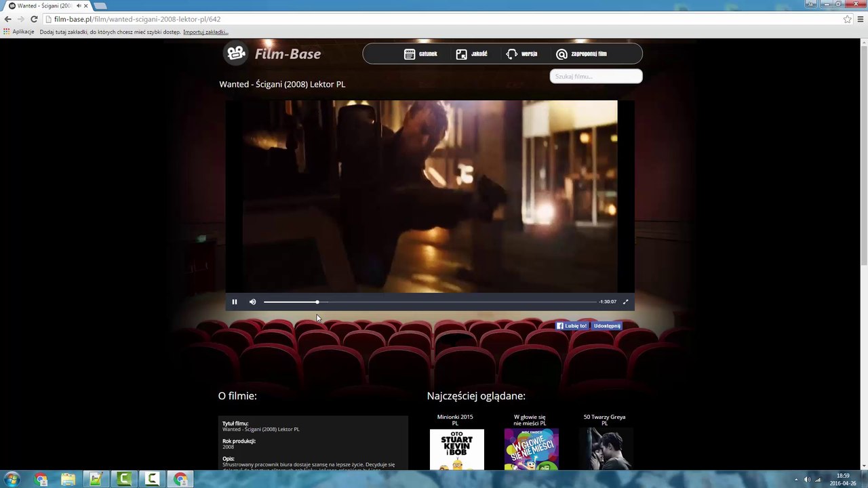The height and width of the screenshot is (488, 868).
Task: Seek along the video progress bar
Action: [x=430, y=302]
